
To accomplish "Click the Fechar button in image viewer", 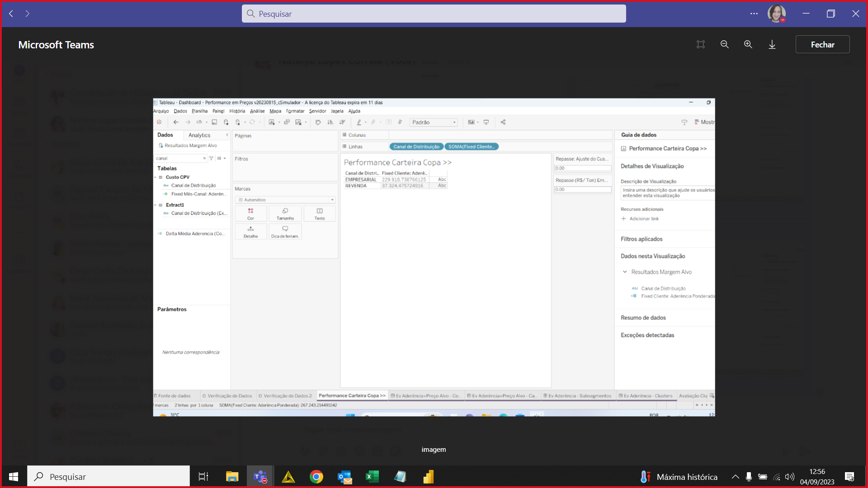I will tap(822, 44).
